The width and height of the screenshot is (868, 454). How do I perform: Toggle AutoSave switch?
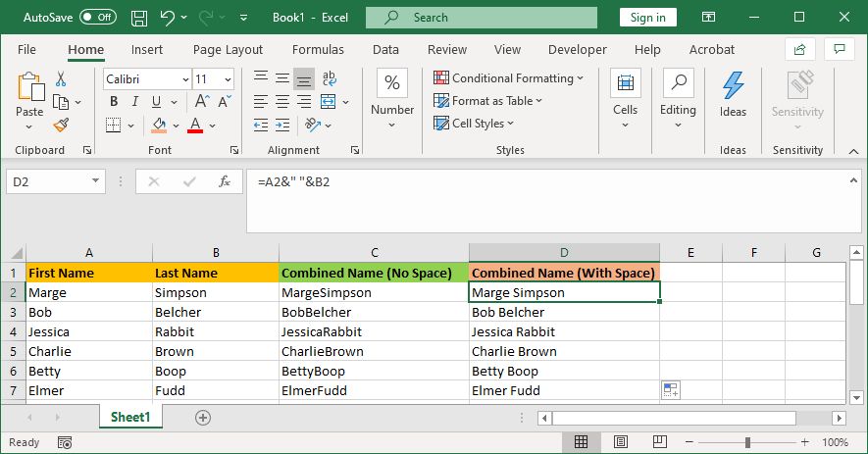tap(97, 18)
